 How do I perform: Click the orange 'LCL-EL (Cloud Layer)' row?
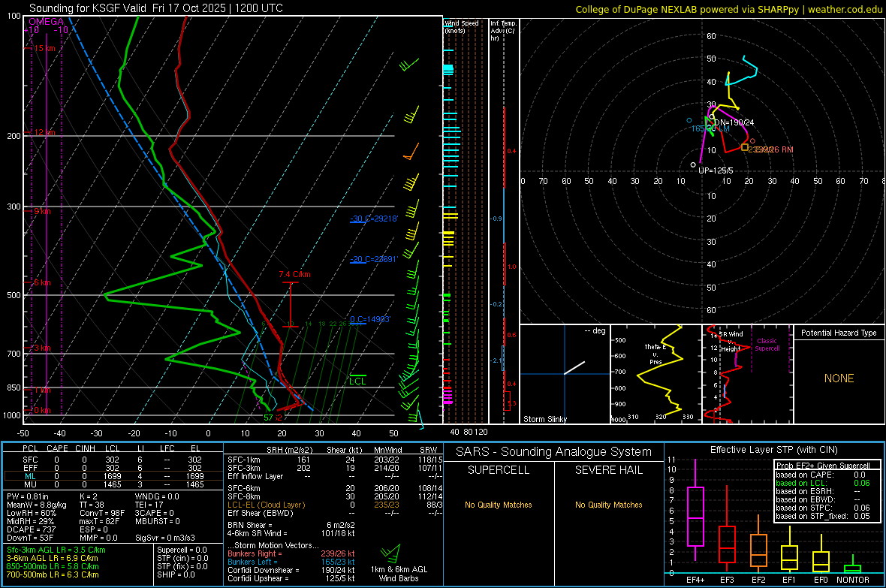[335, 505]
